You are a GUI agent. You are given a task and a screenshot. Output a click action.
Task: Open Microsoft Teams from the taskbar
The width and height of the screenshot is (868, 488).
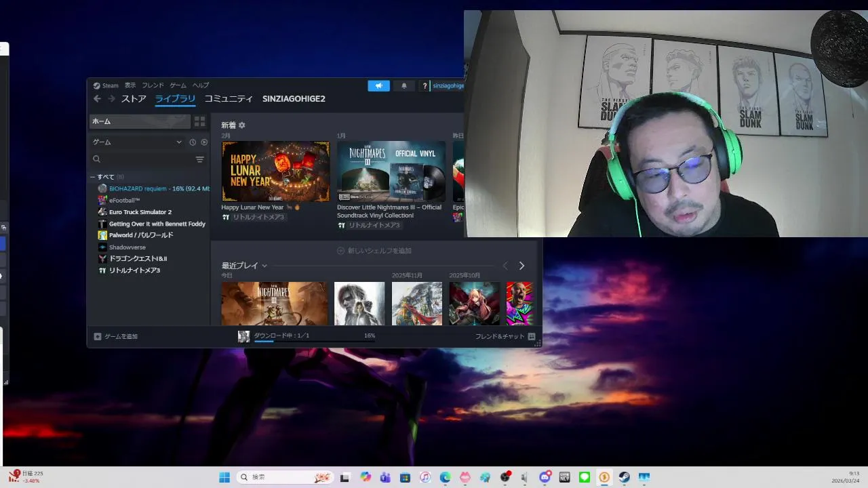[385, 477]
